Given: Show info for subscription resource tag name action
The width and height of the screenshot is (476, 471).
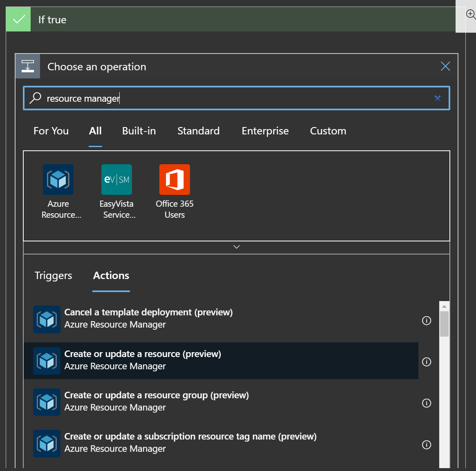Looking at the screenshot, I should [x=426, y=445].
